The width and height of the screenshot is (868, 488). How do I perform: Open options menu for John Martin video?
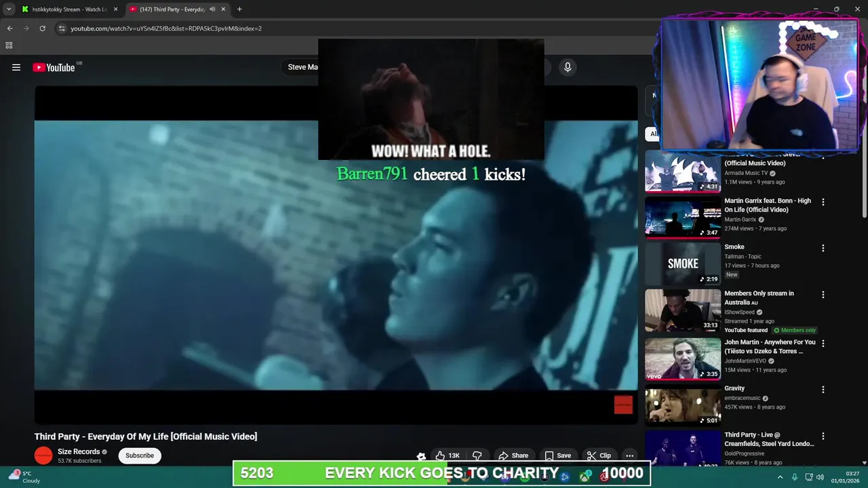coord(823,344)
